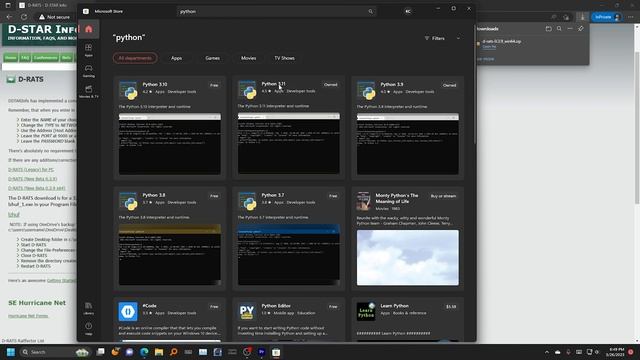
Task: Open Microsoft Edge from taskbar
Action: click(144, 352)
